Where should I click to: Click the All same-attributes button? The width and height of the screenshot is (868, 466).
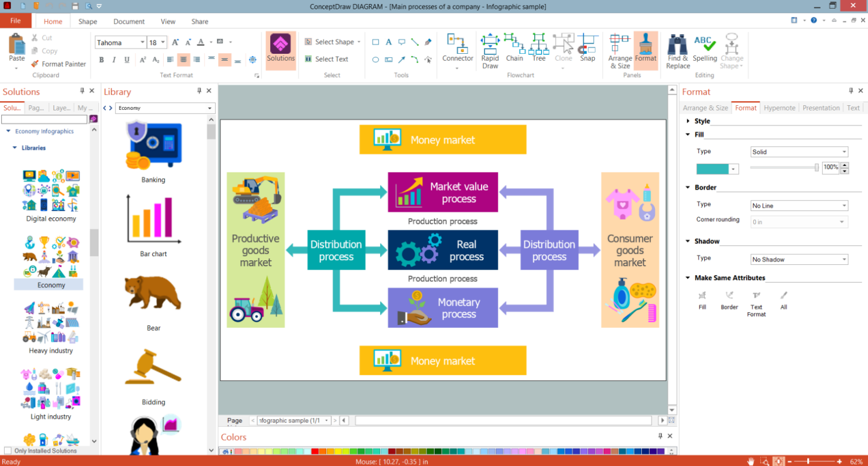(784, 301)
